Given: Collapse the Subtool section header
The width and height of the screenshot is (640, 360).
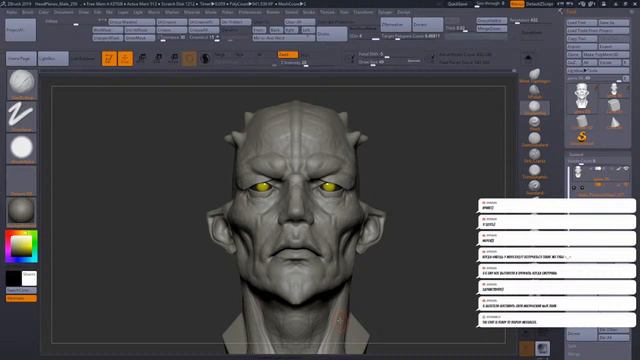Looking at the screenshot, I should 576,154.
